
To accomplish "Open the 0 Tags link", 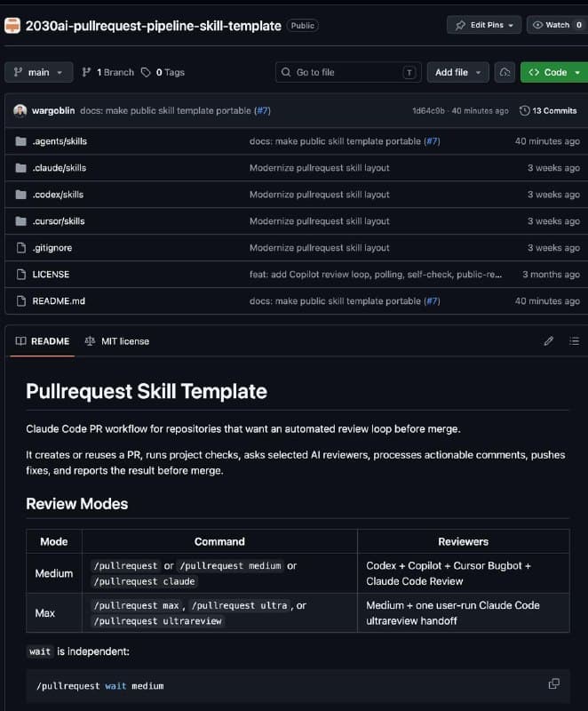I will (163, 72).
